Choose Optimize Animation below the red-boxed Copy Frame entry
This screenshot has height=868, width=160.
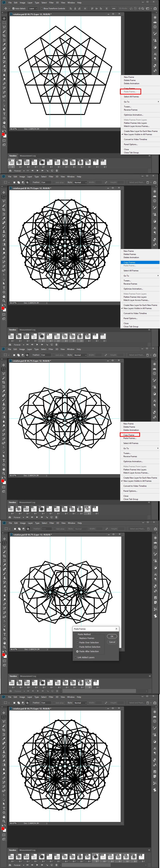133,462
